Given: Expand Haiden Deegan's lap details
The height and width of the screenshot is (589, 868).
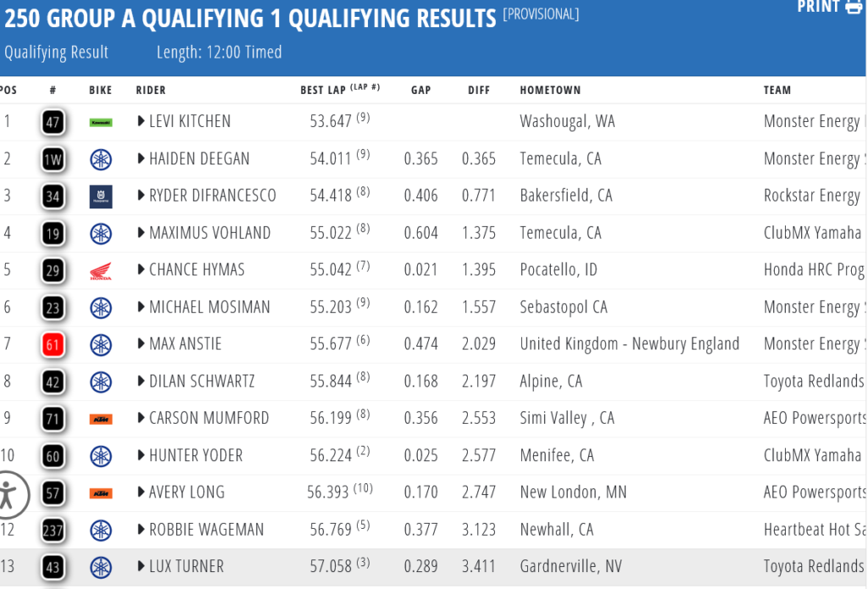Looking at the screenshot, I should pos(142,158).
